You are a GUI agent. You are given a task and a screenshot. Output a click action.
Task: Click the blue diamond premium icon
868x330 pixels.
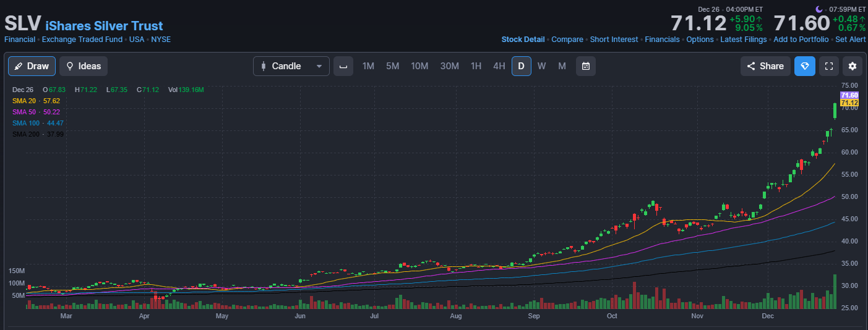pyautogui.click(x=805, y=66)
